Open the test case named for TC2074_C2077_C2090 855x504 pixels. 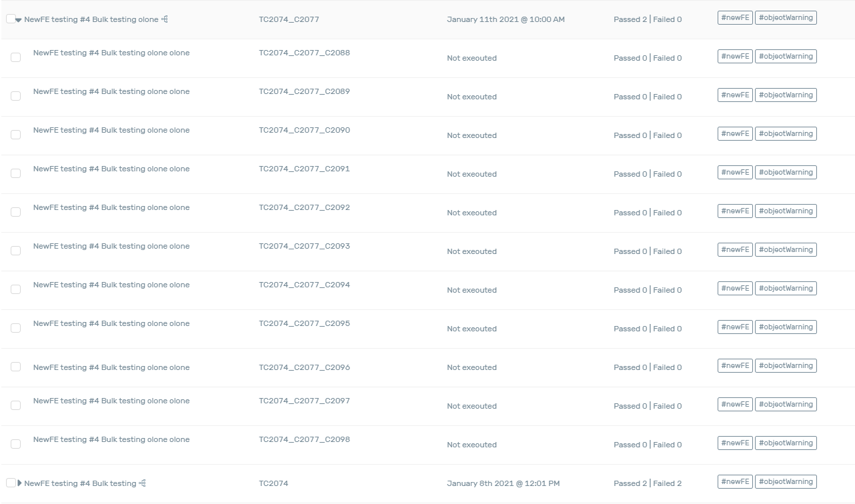[111, 130]
